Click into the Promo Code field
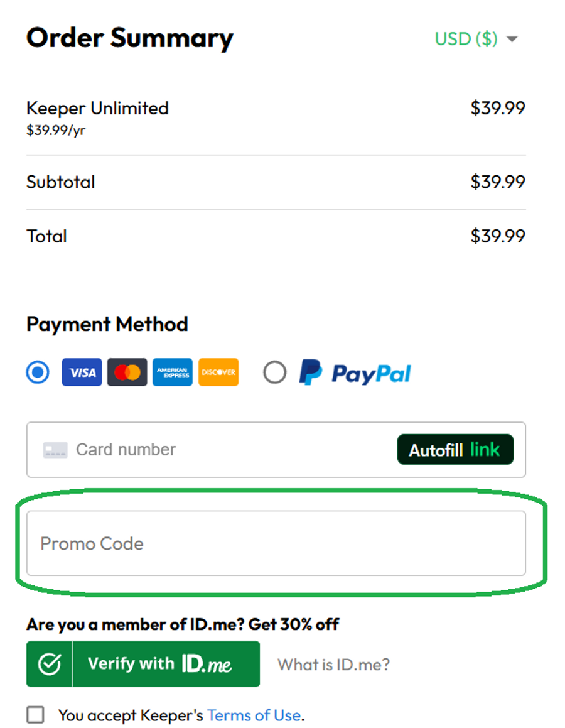 click(276, 543)
